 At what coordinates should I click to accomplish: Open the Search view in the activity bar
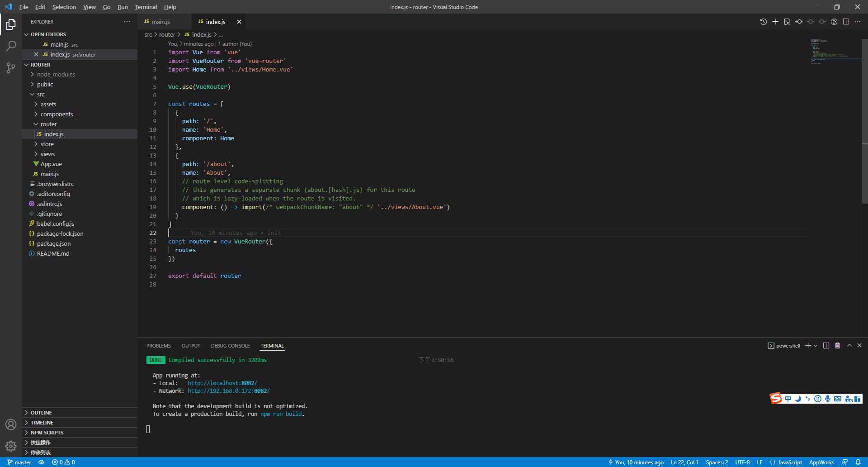[x=11, y=46]
